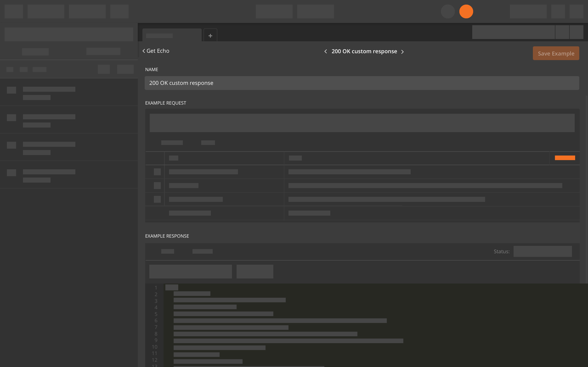
Task: Select the first item in sidebar list
Action: coord(69,92)
